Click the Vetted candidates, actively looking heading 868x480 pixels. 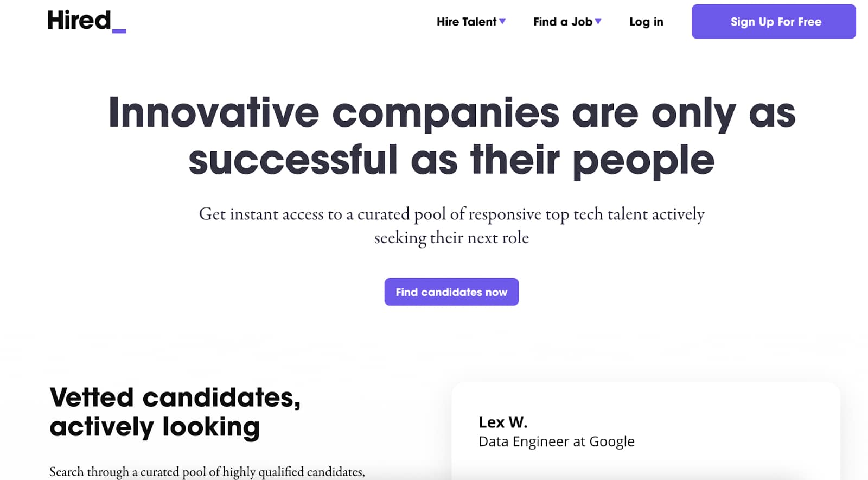[x=175, y=412]
